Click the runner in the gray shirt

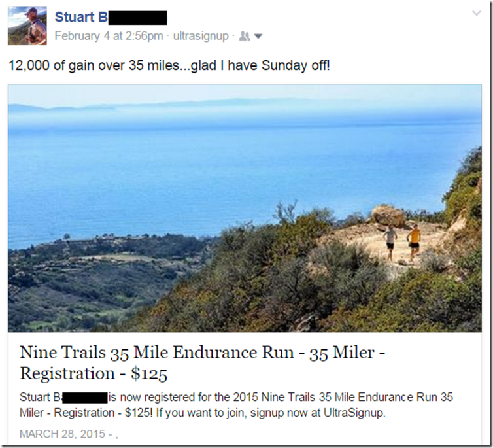(390, 241)
